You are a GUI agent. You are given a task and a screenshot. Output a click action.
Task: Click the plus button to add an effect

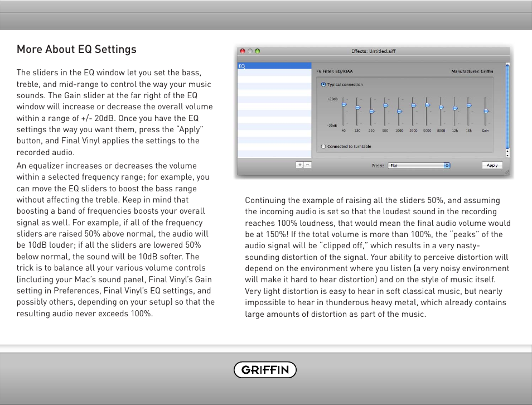[300, 165]
